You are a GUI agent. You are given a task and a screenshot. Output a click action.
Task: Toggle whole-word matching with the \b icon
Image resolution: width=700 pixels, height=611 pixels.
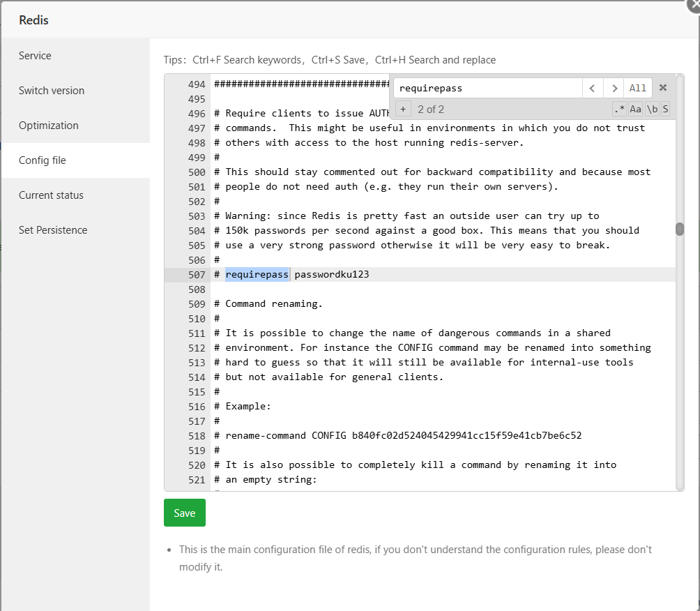click(x=650, y=109)
